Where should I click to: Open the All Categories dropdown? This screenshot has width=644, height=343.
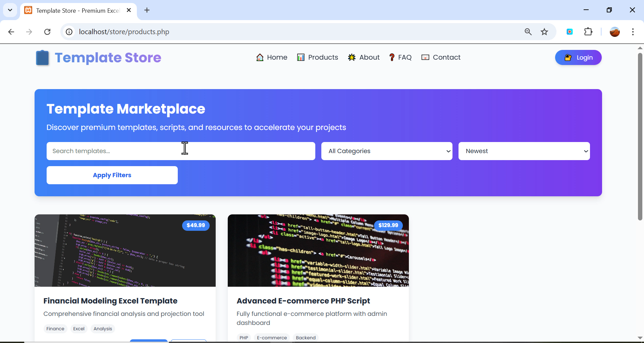387,151
